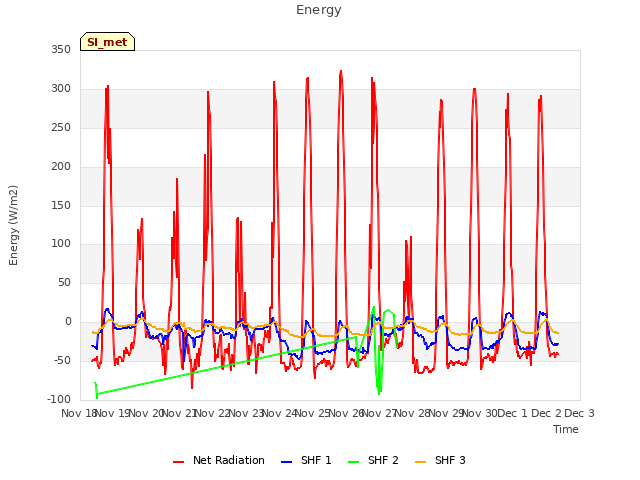Click the 50 y-axis tick label

point(64,282)
